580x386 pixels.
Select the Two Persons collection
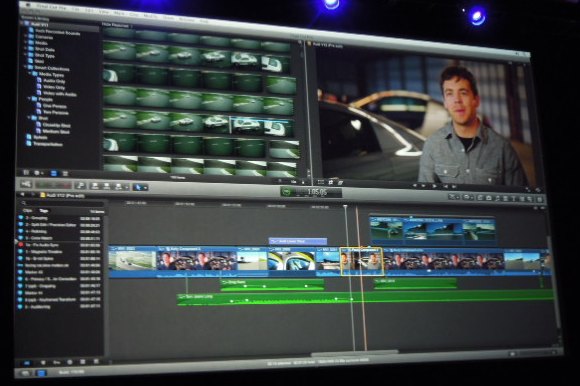pos(52,112)
